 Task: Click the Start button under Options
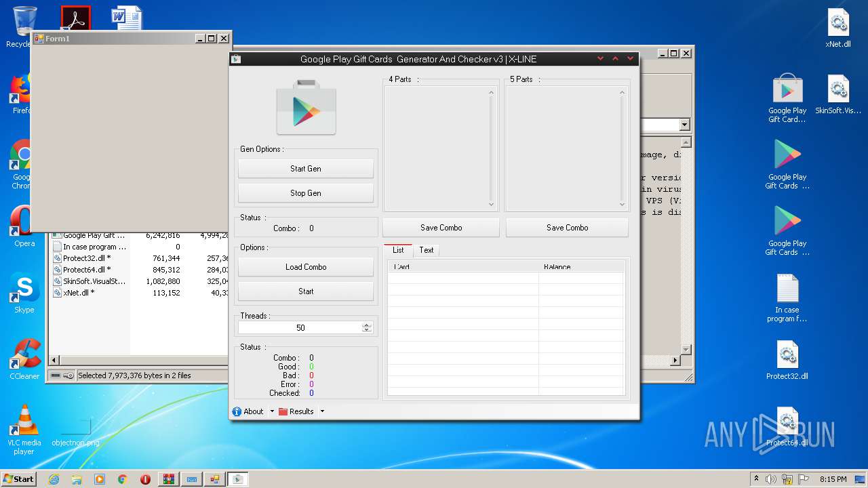point(306,291)
